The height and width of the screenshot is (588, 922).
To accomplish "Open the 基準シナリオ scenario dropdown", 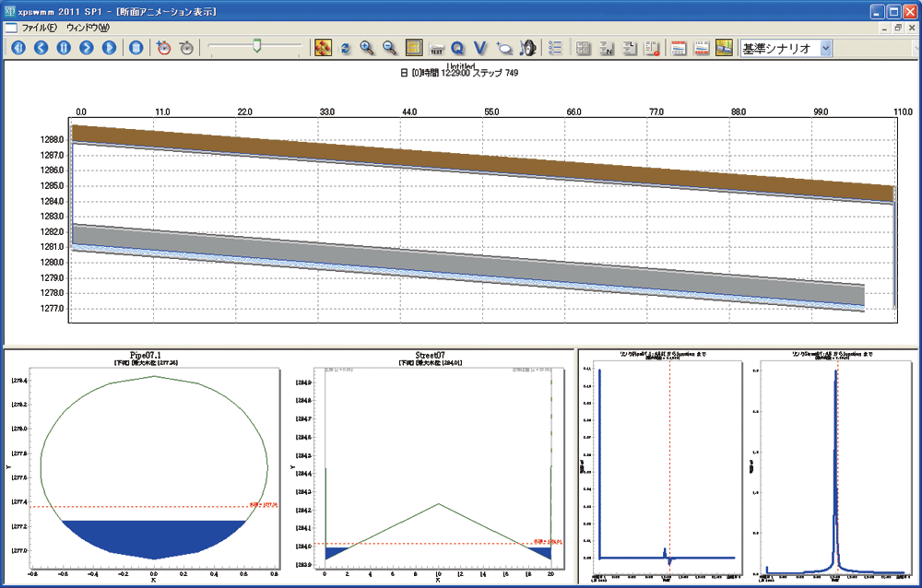I will pos(824,47).
